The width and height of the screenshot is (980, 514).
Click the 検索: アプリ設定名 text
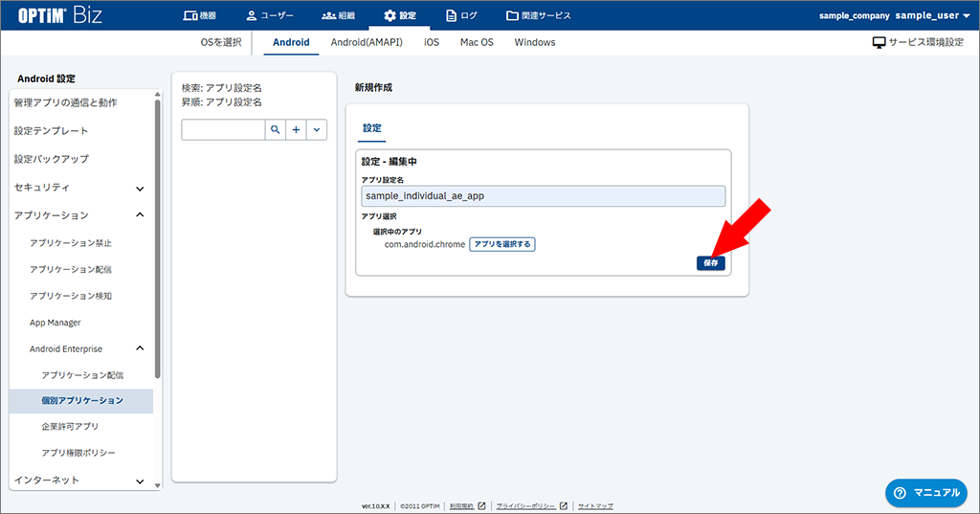click(222, 88)
